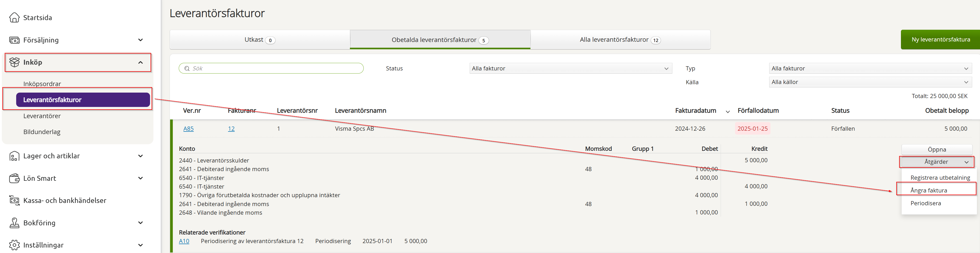Screen dimensions: 980x253
Task: Click the Totalt: 25 000,00 SEK text
Action: (939, 96)
